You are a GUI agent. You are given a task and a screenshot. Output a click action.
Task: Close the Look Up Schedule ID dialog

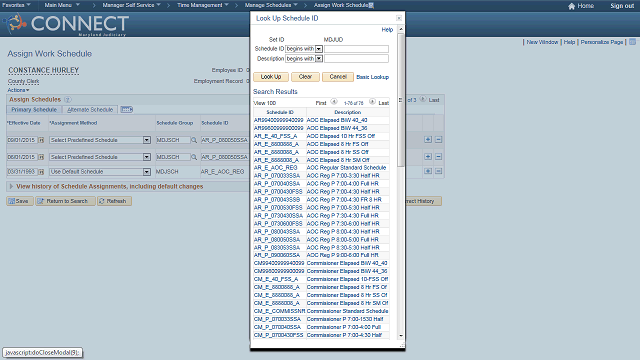coord(399,18)
